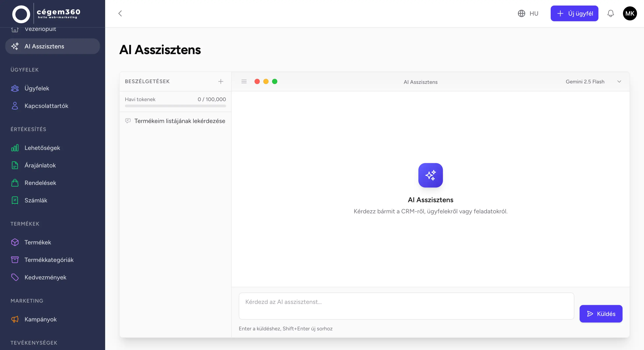
Task: Select conversation Termékeim listájának lekérdezése
Action: (x=179, y=121)
